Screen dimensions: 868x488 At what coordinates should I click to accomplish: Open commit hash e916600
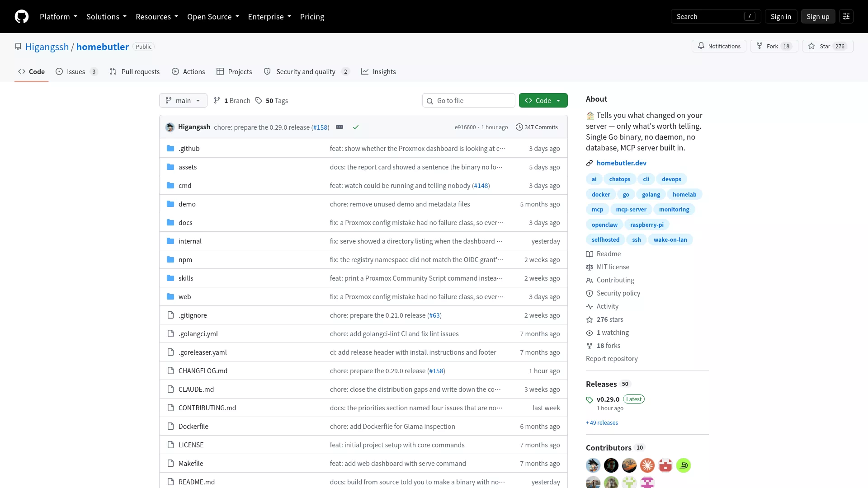click(465, 127)
